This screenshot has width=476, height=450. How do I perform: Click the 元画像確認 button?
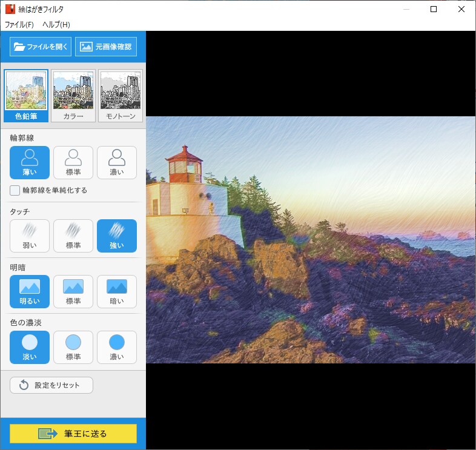click(106, 47)
